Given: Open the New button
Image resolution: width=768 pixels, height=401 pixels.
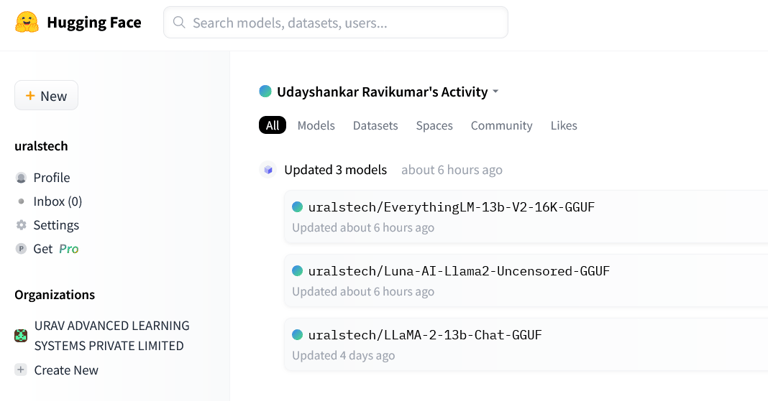Looking at the screenshot, I should [x=46, y=95].
